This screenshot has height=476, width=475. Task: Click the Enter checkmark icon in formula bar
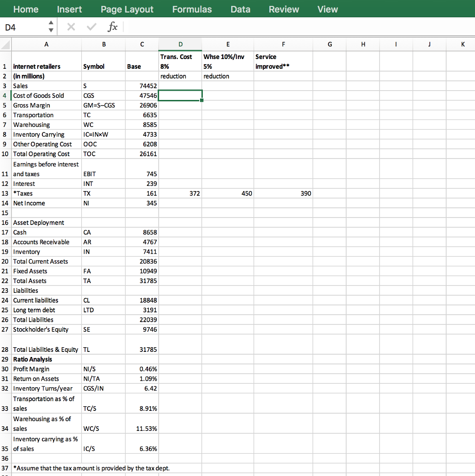coord(90,27)
